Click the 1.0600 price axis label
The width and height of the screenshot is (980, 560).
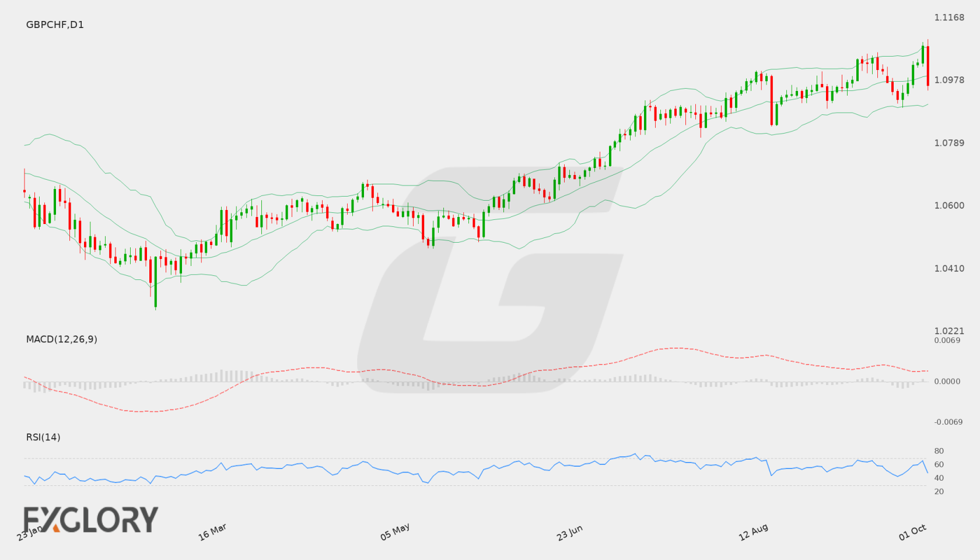949,205
